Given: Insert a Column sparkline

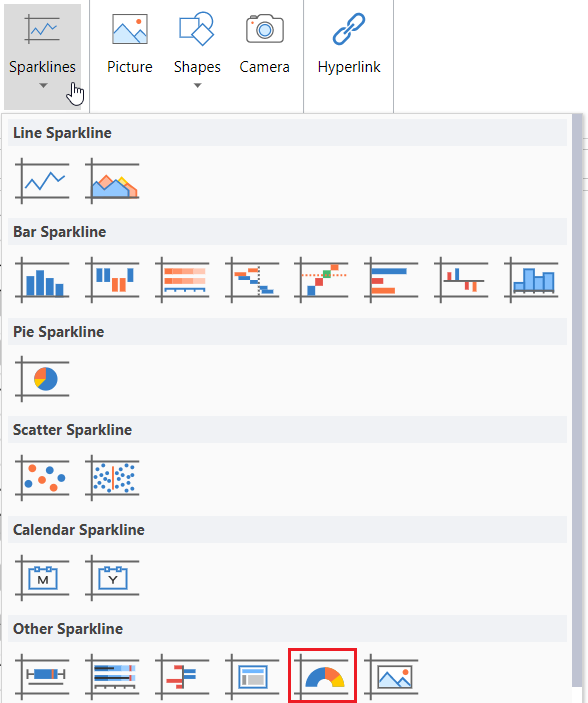Looking at the screenshot, I should (x=42, y=280).
